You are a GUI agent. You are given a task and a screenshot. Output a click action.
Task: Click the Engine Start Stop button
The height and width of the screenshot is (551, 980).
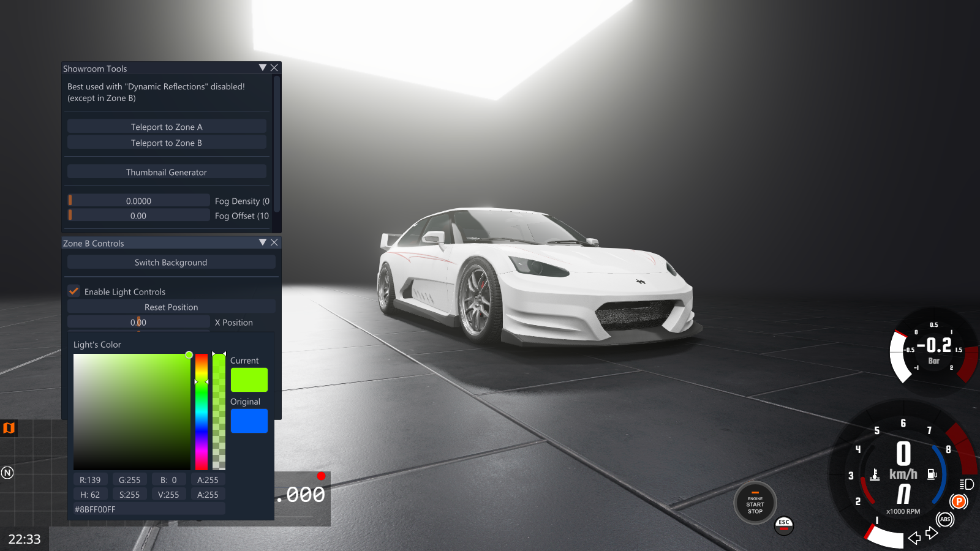[x=755, y=504]
